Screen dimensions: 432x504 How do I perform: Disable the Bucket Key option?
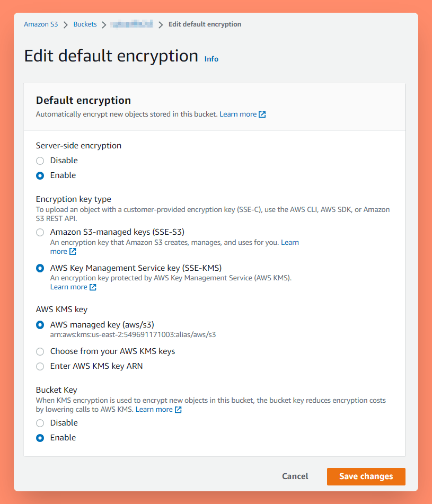(x=40, y=423)
